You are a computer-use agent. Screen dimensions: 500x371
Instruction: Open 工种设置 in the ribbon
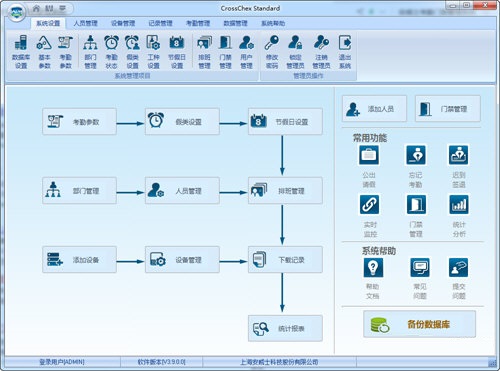pos(153,52)
